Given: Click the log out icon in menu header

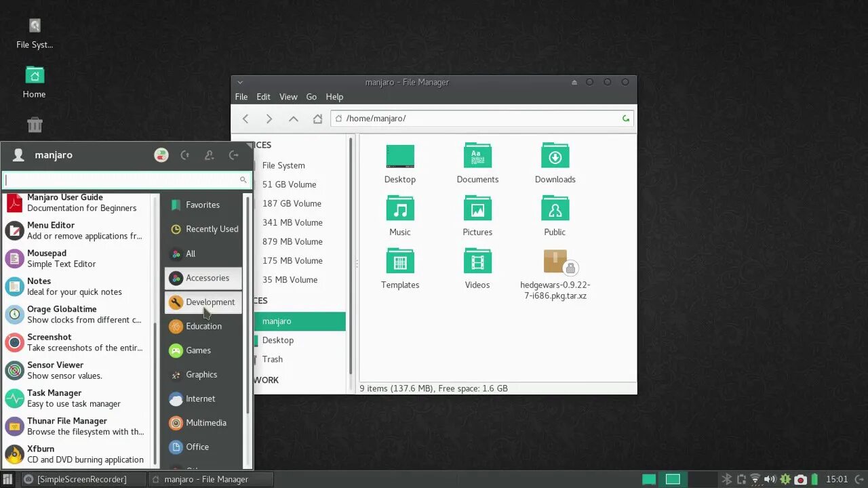Looking at the screenshot, I should tap(234, 155).
